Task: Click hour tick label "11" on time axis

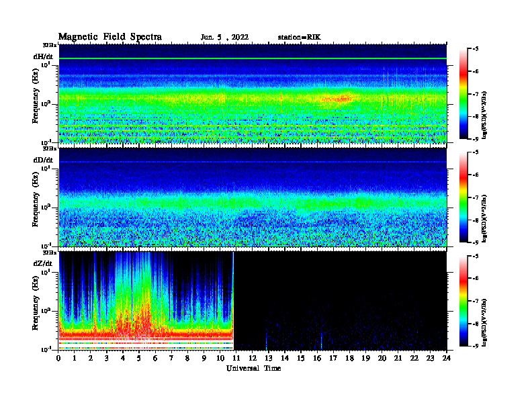Action: pos(236,359)
